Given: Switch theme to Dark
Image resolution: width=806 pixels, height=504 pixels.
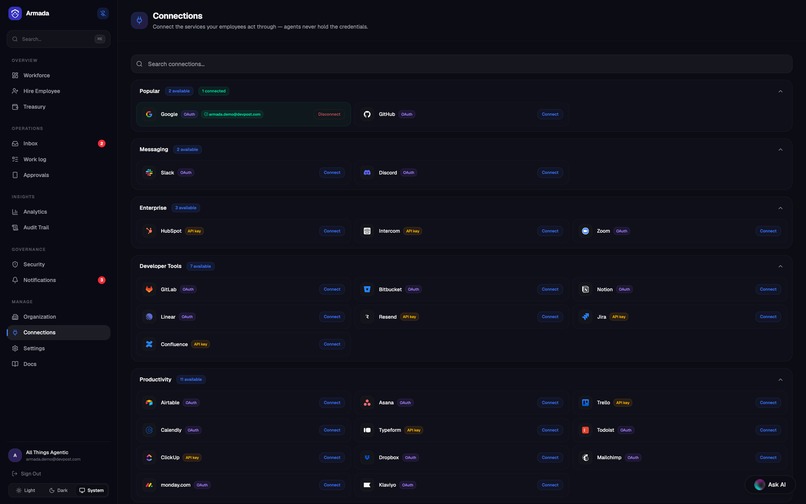Looking at the screenshot, I should click(58, 490).
